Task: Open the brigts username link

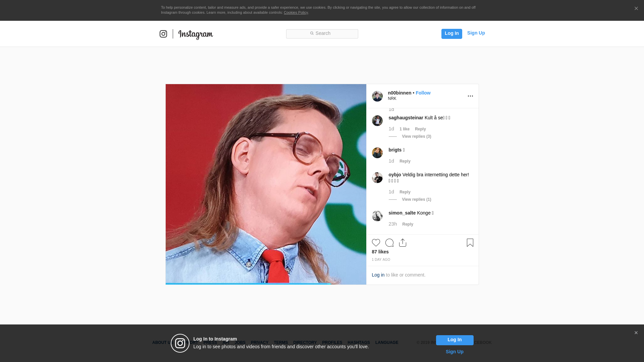Action: coord(395,150)
